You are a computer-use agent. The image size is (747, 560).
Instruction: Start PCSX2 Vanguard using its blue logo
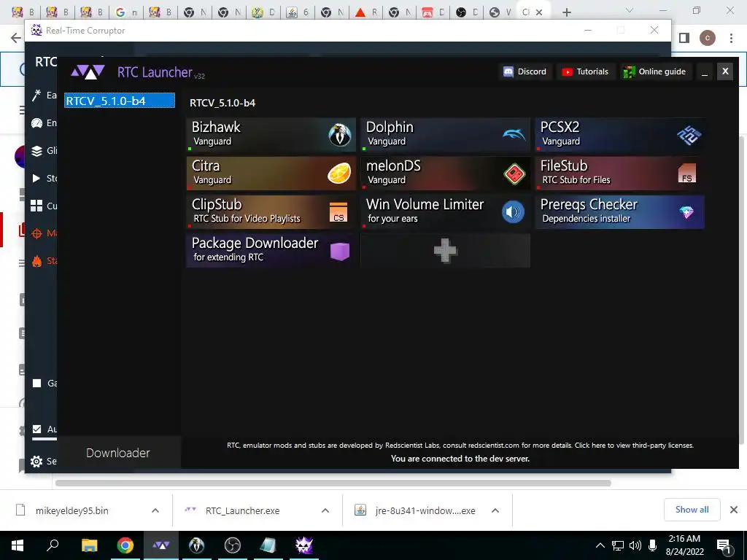tap(689, 135)
